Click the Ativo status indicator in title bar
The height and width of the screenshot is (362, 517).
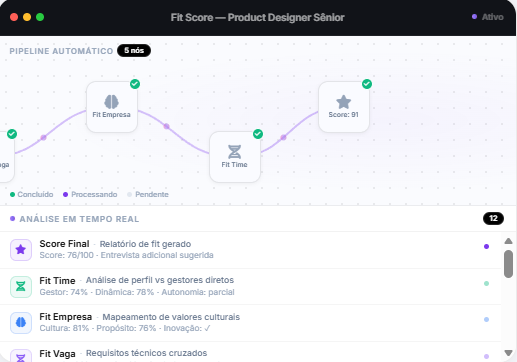488,17
